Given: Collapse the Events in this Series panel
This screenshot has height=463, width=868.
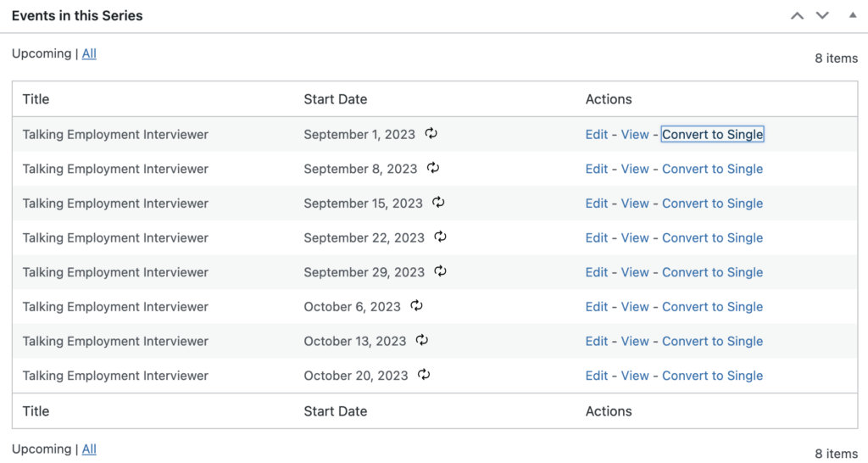Looking at the screenshot, I should pos(852,15).
